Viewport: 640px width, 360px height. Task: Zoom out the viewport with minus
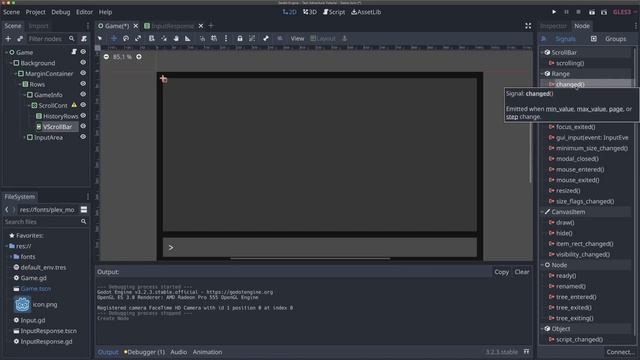point(106,57)
